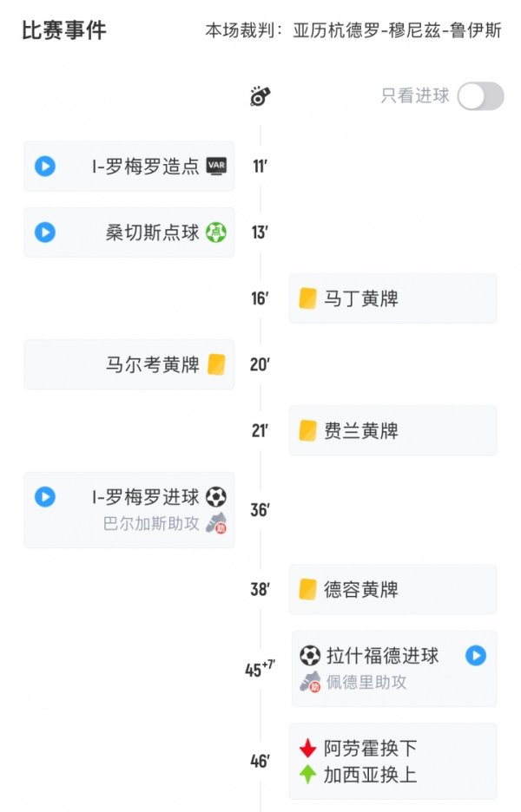Select the 45+7' timeline marker

click(260, 669)
